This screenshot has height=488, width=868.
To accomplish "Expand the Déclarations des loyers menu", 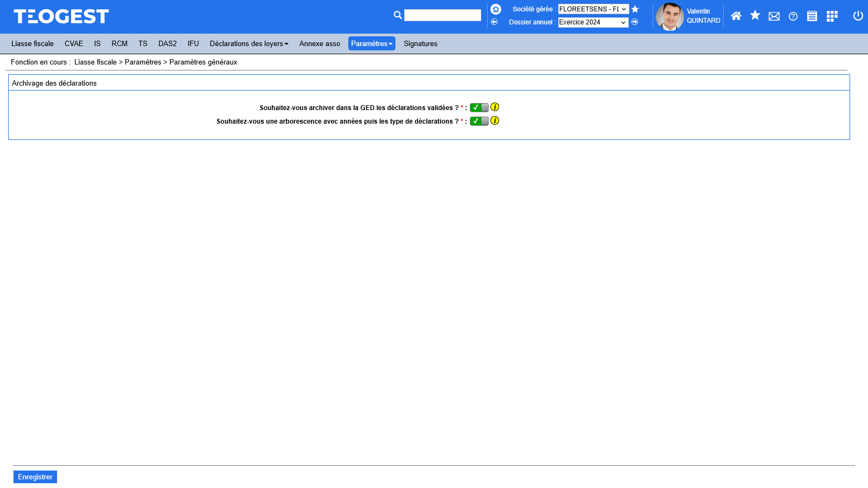I will pyautogui.click(x=249, y=44).
